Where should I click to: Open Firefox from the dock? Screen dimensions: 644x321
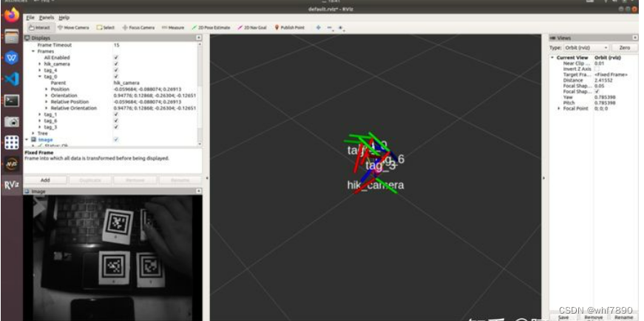point(12,16)
